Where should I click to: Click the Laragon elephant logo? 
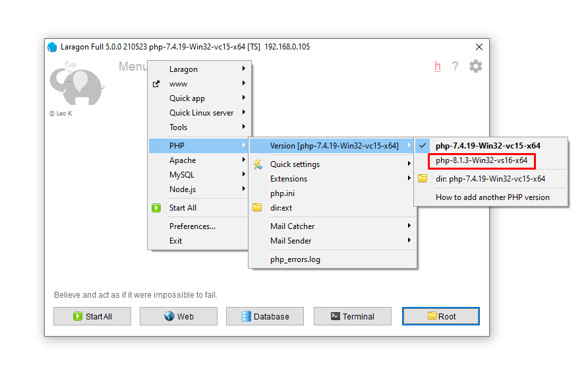[77, 83]
